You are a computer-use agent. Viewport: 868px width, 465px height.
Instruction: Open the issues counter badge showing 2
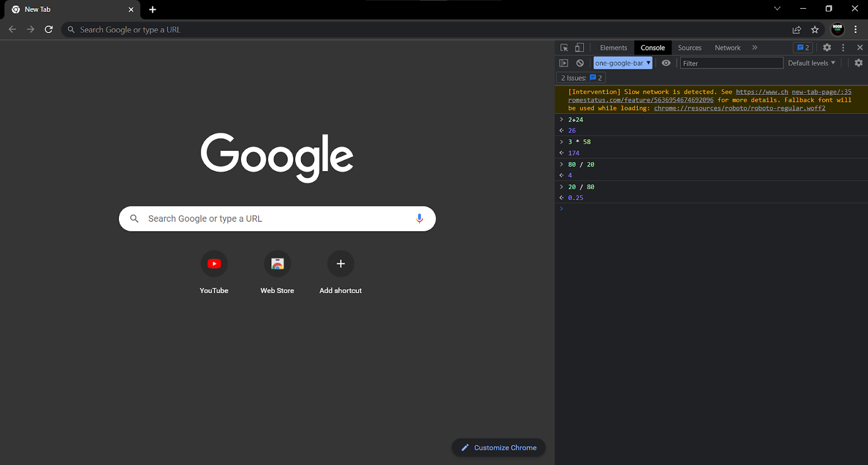click(803, 48)
